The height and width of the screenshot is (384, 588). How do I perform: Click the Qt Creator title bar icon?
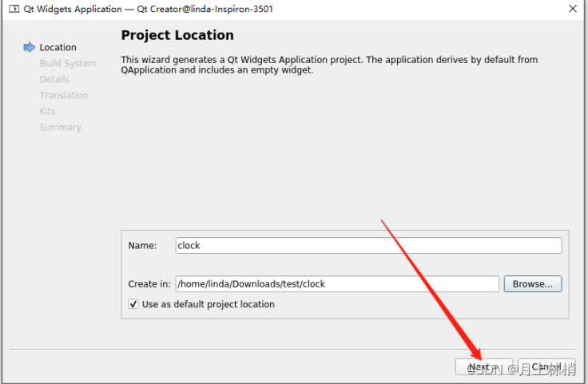tap(14, 9)
